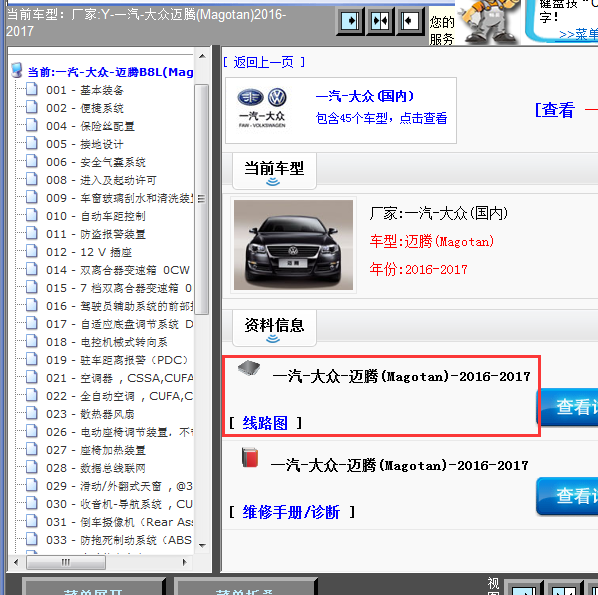Viewport: 598px width, 595px height.
Task: Click the tree's scroll up arrow
Action: (x=202, y=56)
